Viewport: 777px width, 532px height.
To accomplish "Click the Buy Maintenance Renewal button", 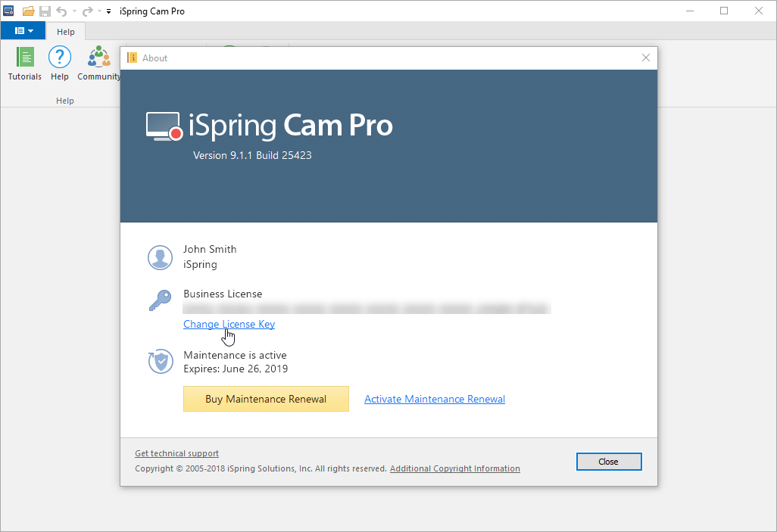I will [266, 399].
